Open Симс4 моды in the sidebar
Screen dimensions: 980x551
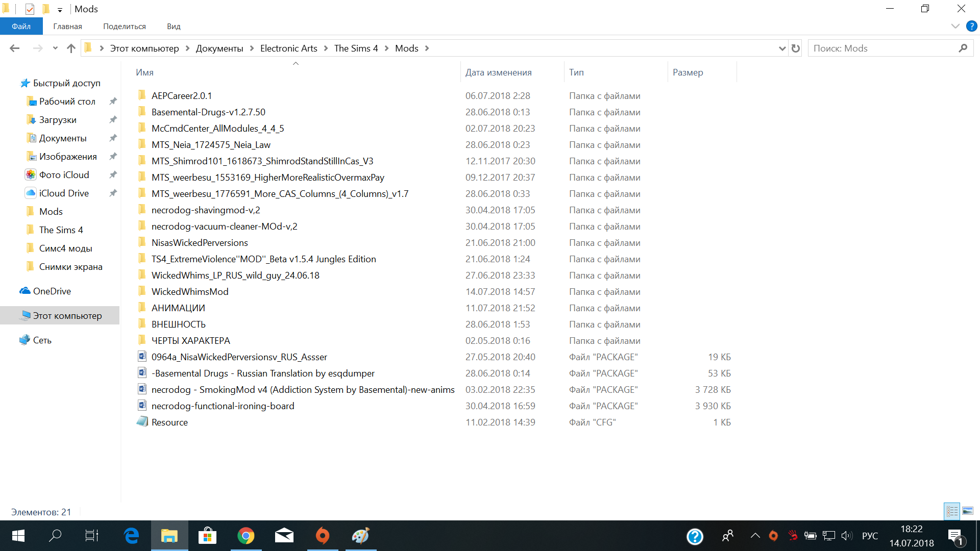tap(65, 248)
